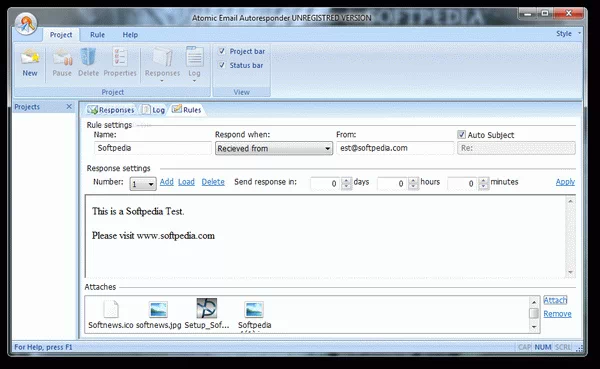Screen dimensions: 600x369
Task: Click the days spinner control
Action: (347, 183)
